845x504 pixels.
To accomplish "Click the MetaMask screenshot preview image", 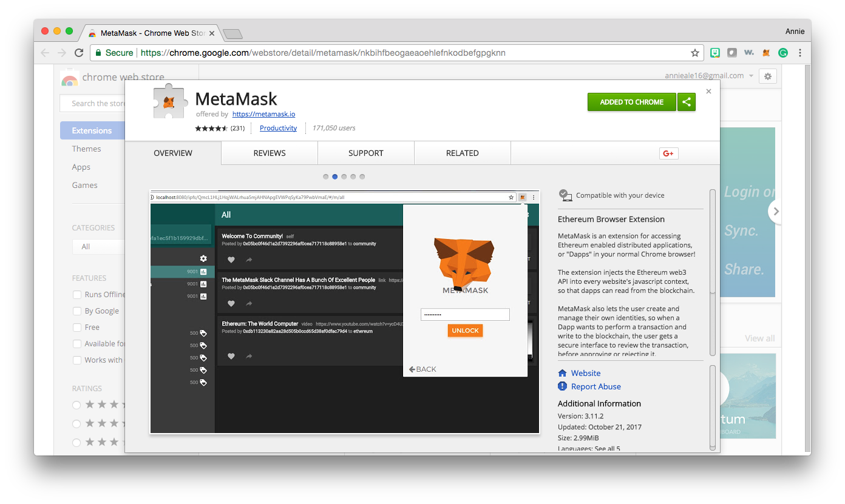I will click(345, 312).
